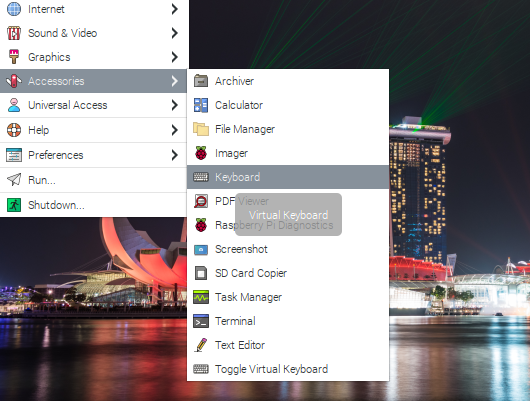
Task: Click the PDF Viewer magnifier icon
Action: pos(201,201)
